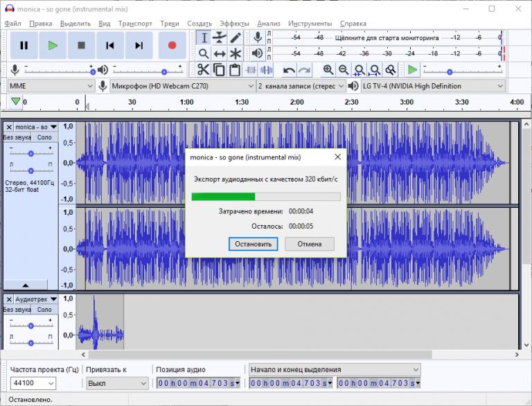Viewport: 532px width, 406px height.
Task: Redo the last undone action
Action: pyautogui.click(x=305, y=70)
